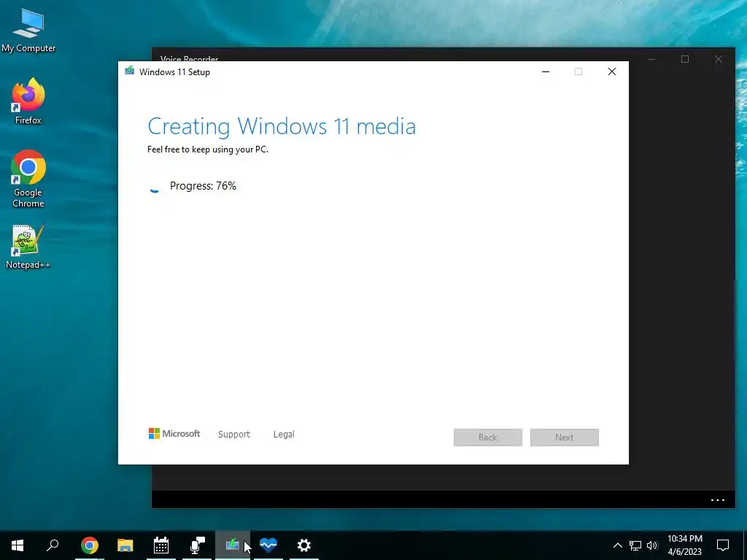Click the Progress: 76% text
The width and height of the screenshot is (747, 560).
[203, 186]
